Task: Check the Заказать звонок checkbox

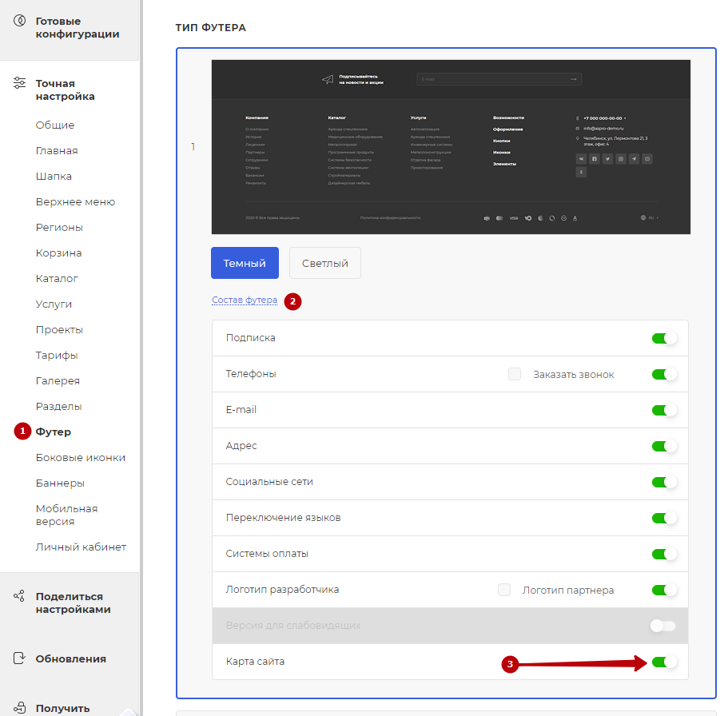Action: point(515,374)
